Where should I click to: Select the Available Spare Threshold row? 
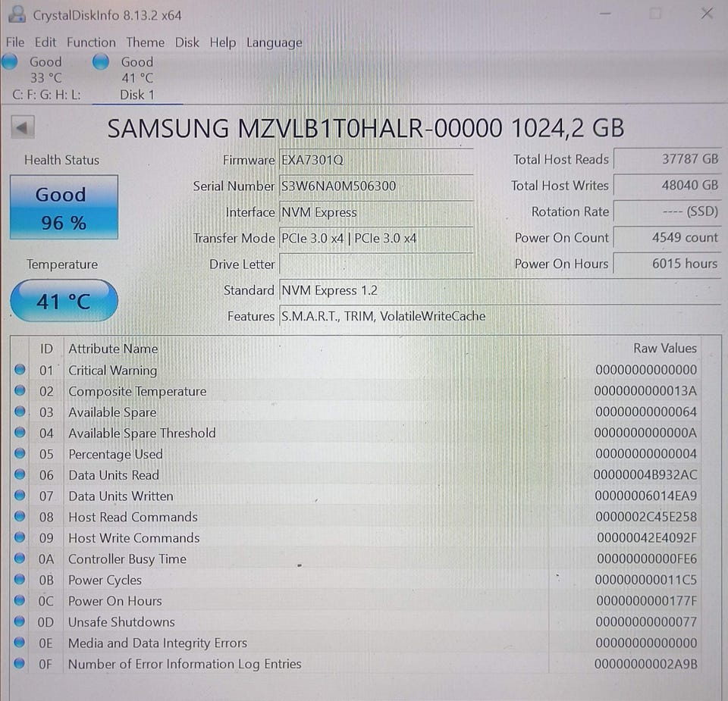tap(356, 433)
